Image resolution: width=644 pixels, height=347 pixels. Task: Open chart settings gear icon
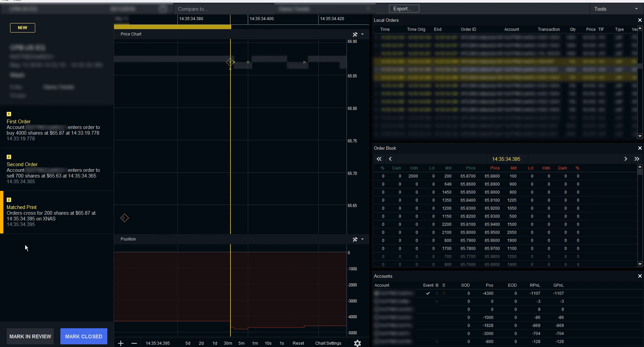pyautogui.click(x=358, y=343)
